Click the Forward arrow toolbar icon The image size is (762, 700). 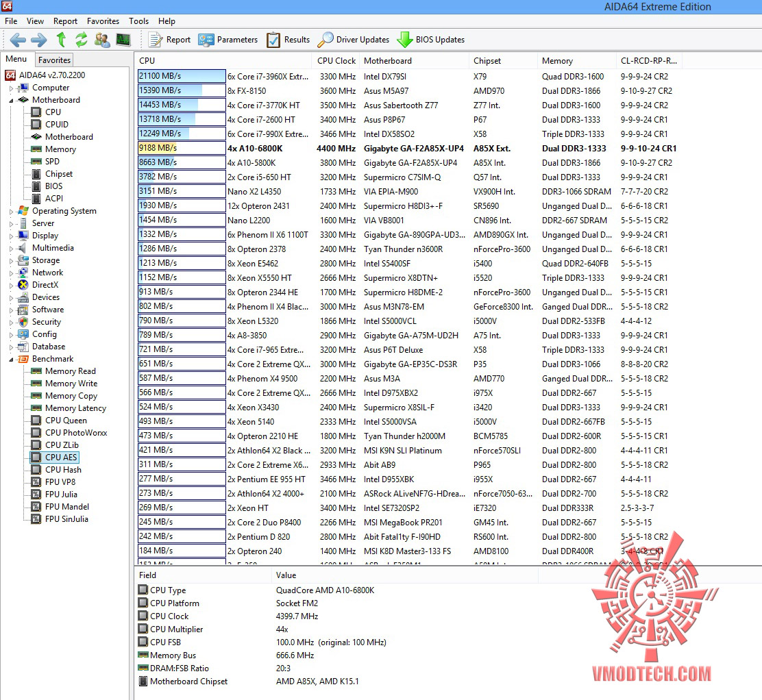(39, 40)
